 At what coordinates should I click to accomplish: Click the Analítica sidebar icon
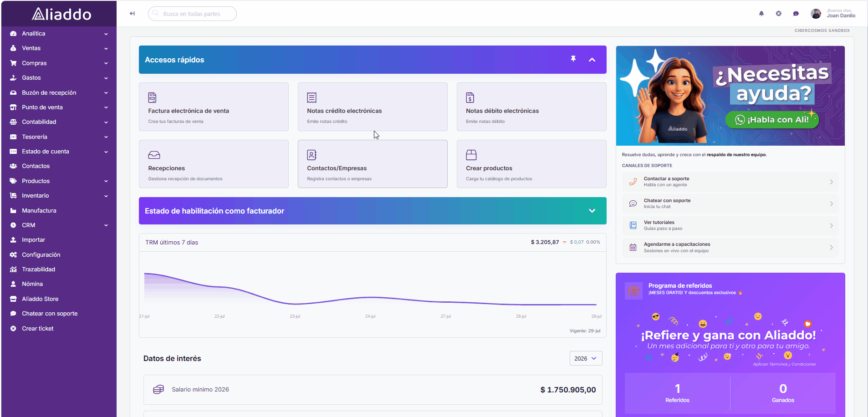coord(13,34)
